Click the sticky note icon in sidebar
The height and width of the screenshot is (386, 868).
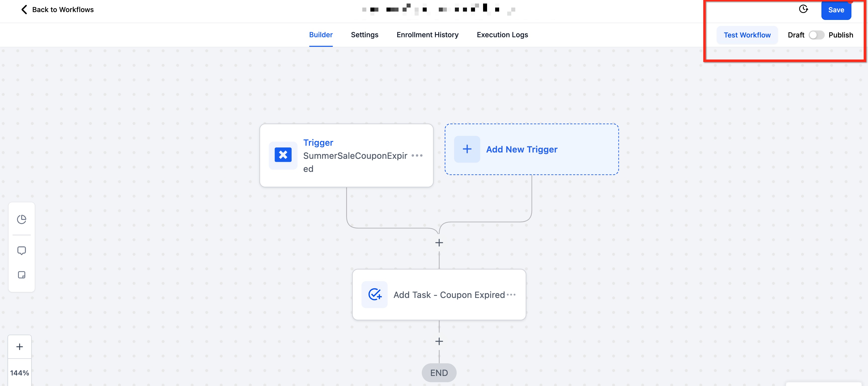tap(22, 275)
